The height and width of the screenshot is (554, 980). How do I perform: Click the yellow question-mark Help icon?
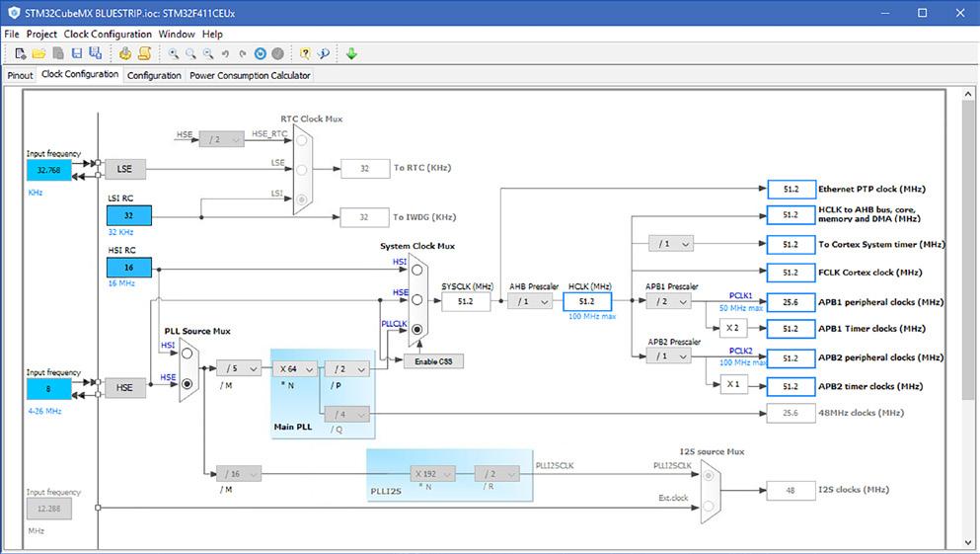point(305,53)
